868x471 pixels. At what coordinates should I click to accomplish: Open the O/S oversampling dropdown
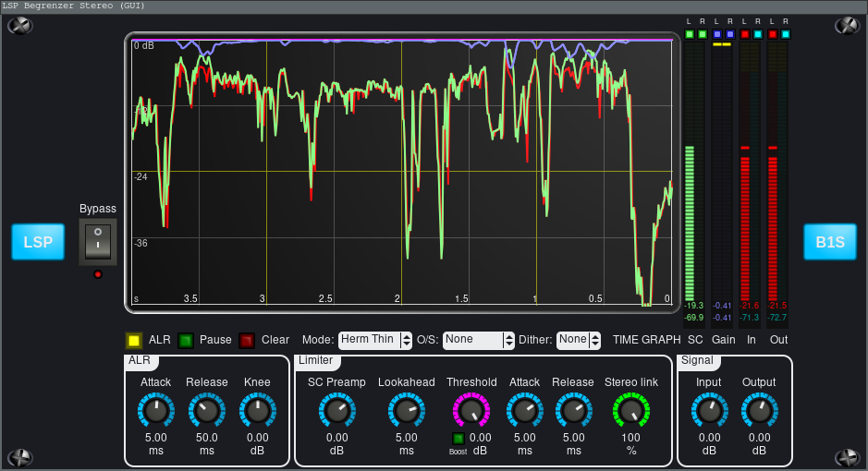point(478,340)
